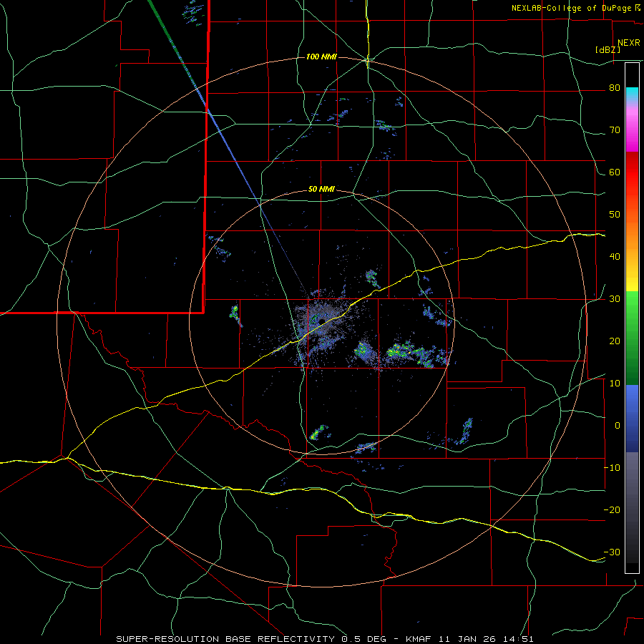Click the -30 value on the dBZ scale
Image resolution: width=644 pixels, height=644 pixels.
click(612, 552)
